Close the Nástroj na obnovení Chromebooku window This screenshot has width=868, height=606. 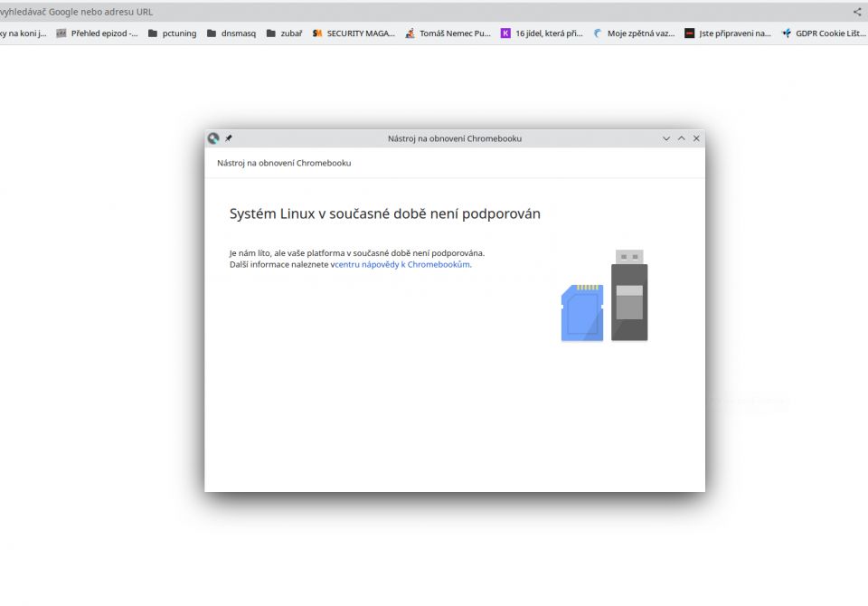click(696, 138)
